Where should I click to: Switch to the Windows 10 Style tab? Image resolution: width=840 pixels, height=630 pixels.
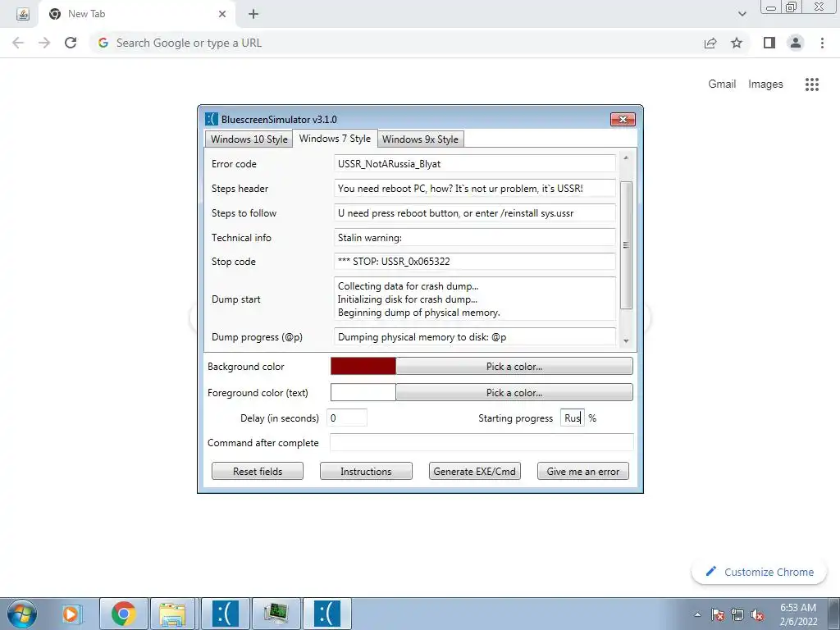pyautogui.click(x=249, y=139)
